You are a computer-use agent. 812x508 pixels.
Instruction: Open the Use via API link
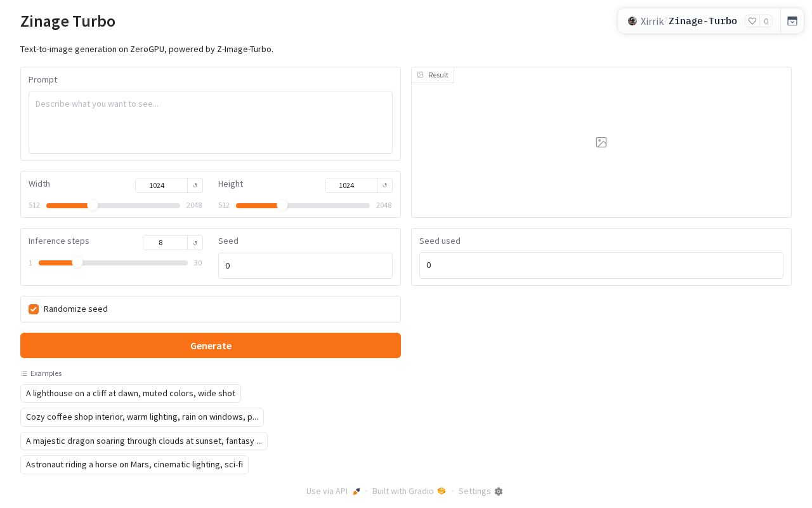tap(334, 491)
